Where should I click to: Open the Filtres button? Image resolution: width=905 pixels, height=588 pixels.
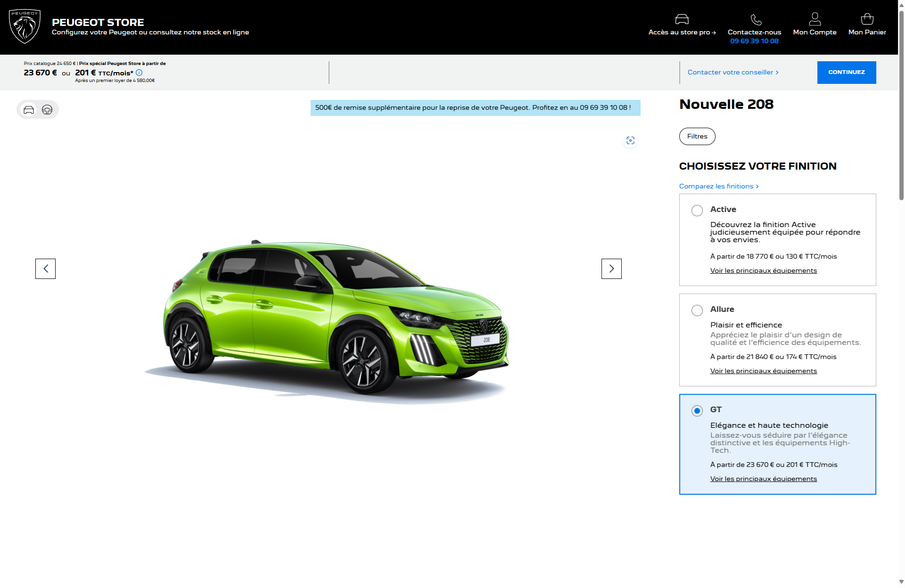pos(697,136)
